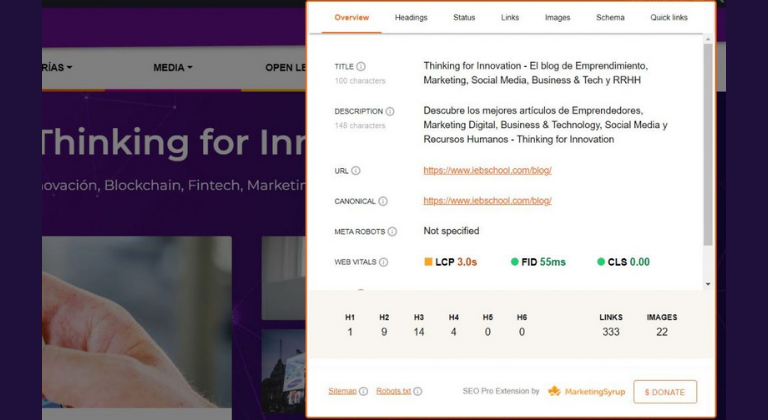
Task: Click the panel scrollbar down arrow
Action: click(x=708, y=284)
